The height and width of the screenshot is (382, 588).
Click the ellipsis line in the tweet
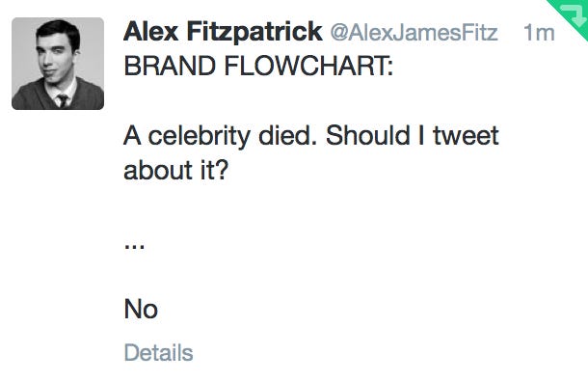pyautogui.click(x=134, y=247)
